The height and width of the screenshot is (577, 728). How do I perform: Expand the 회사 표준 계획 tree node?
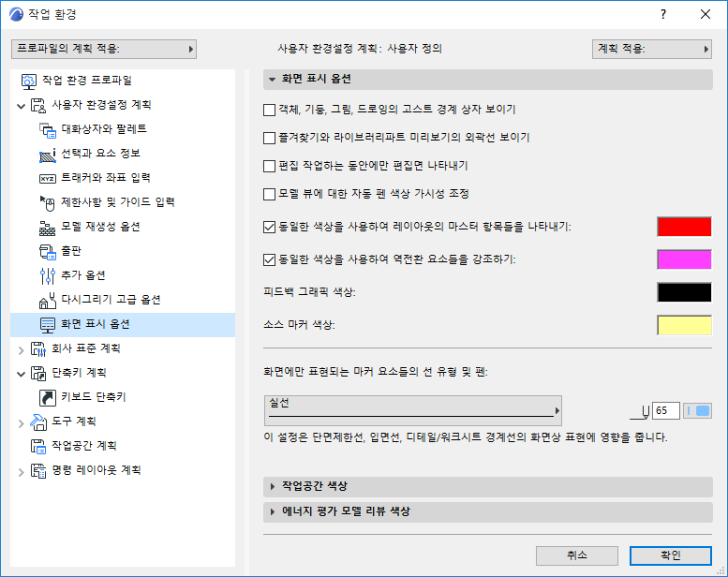tap(21, 350)
